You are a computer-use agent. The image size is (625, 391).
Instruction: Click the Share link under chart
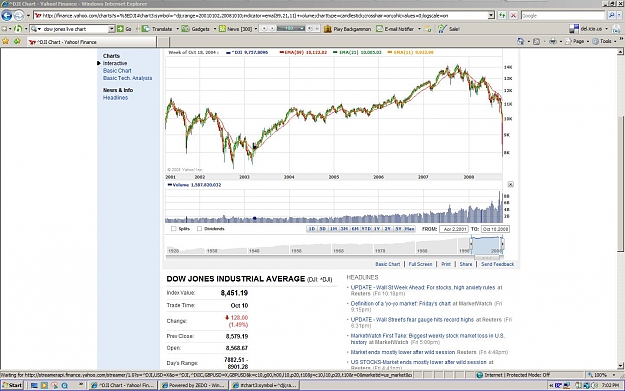[466, 264]
